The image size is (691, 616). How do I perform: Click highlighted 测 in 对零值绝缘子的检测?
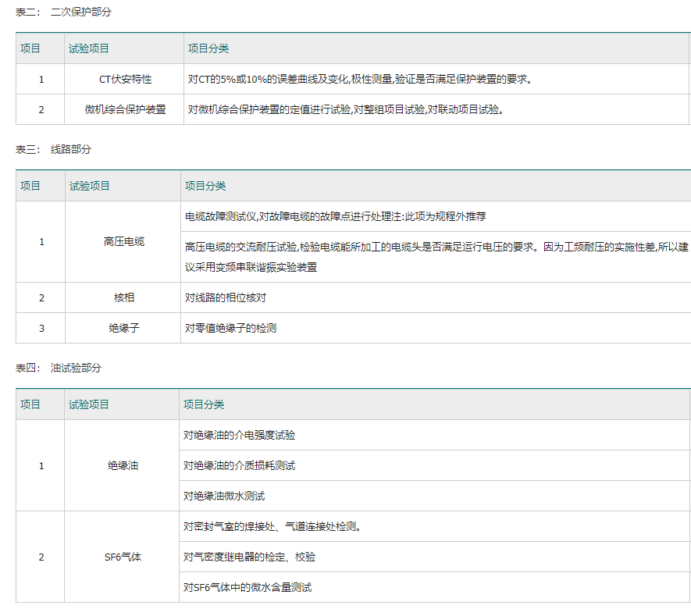(x=271, y=328)
